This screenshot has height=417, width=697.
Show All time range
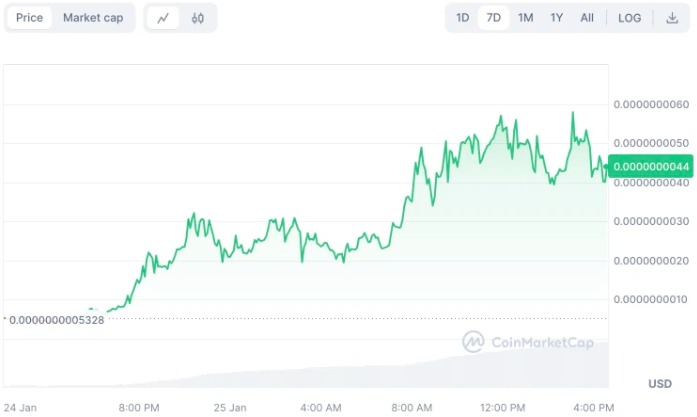587,18
